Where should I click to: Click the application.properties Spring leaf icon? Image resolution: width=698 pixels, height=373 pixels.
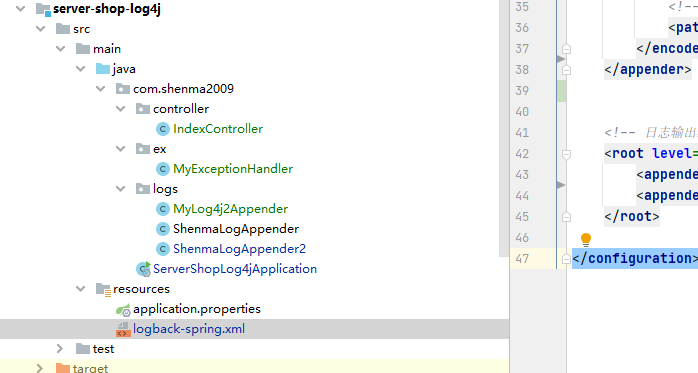pos(123,310)
